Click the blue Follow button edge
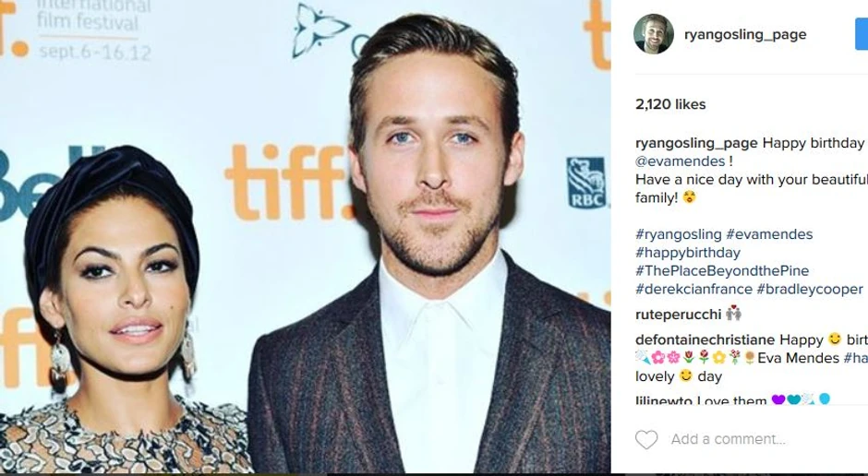Screen dimensions: 868x476 click(x=862, y=34)
